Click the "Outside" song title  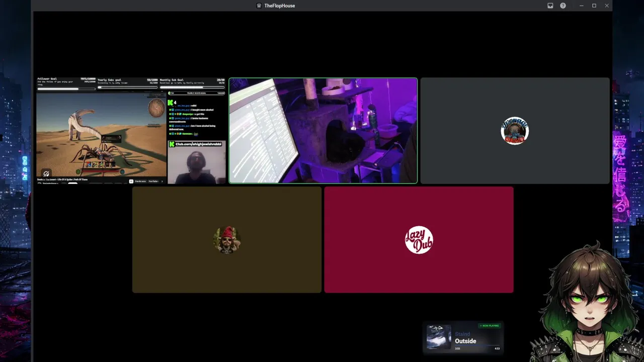465,341
